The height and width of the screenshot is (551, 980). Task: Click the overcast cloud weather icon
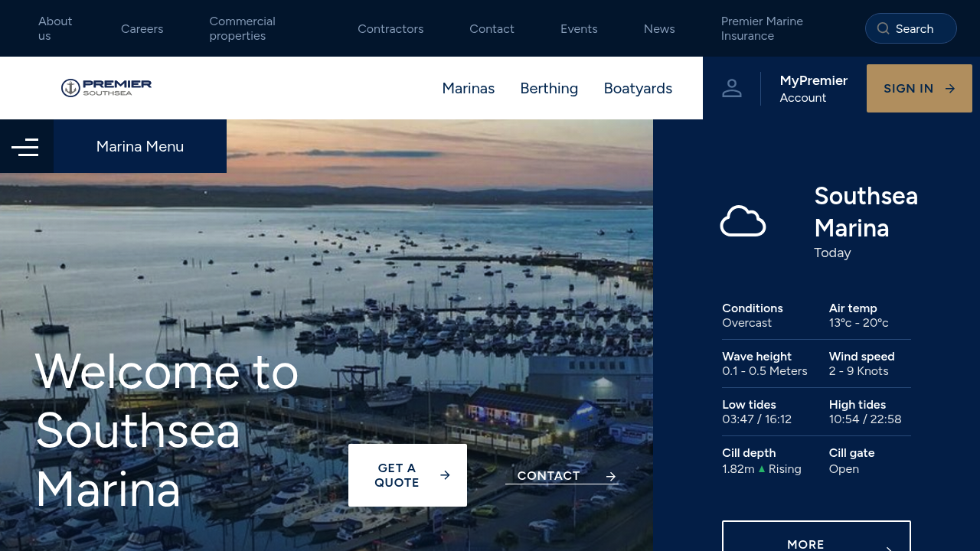743,221
